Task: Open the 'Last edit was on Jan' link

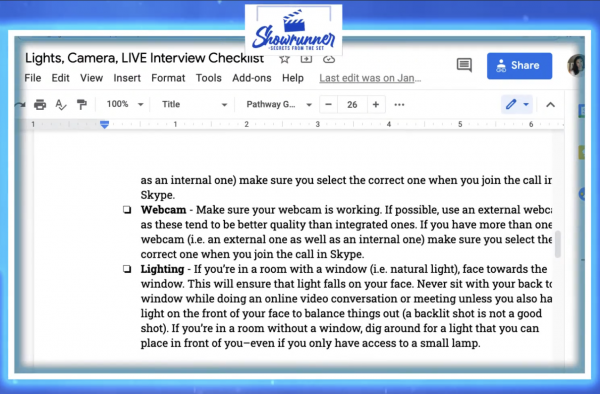Action: pyautogui.click(x=370, y=78)
